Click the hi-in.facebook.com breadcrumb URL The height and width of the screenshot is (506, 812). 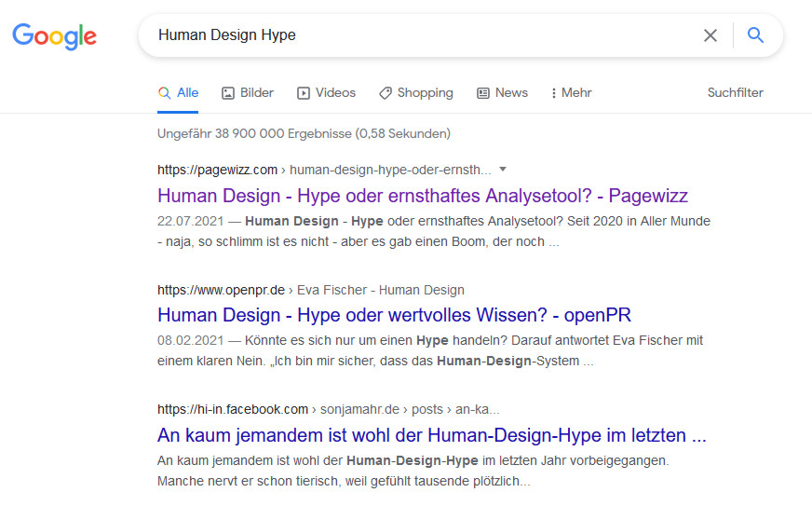[233, 409]
